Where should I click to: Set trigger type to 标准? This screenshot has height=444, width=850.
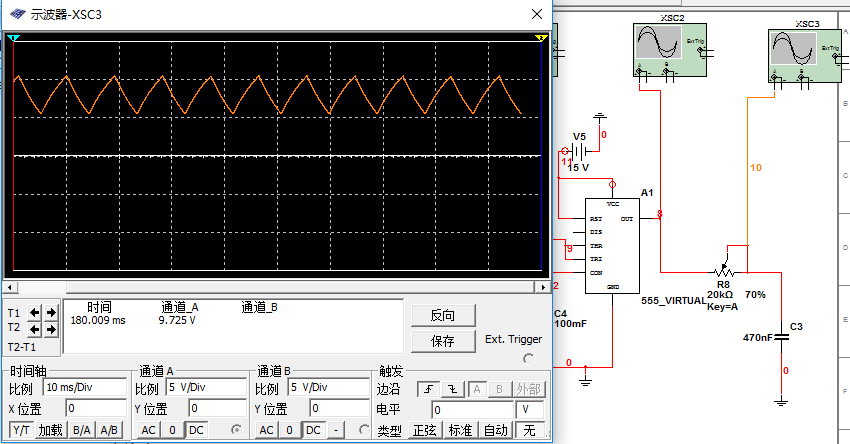(460, 430)
